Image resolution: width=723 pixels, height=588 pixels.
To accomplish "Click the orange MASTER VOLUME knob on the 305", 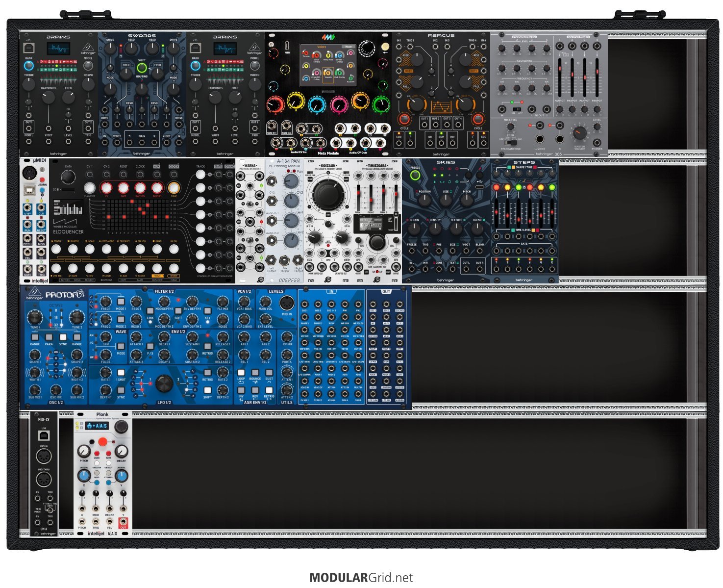I will pos(580,133).
